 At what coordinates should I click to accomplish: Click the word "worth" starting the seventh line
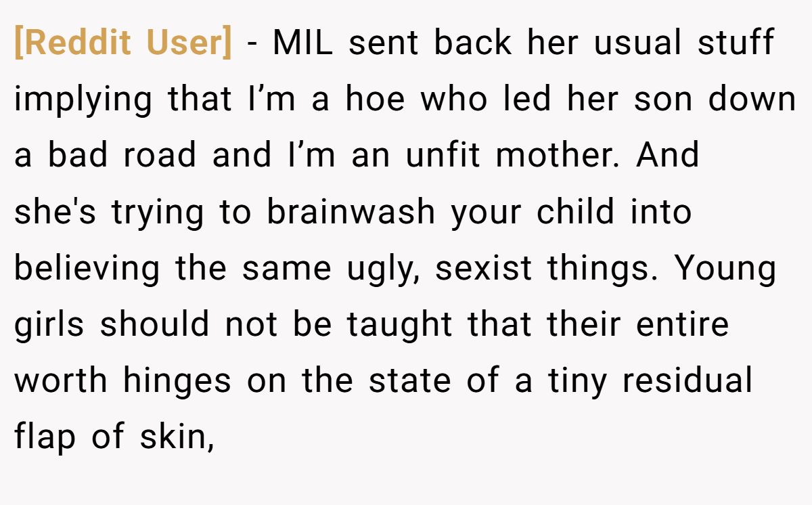pos(62,380)
